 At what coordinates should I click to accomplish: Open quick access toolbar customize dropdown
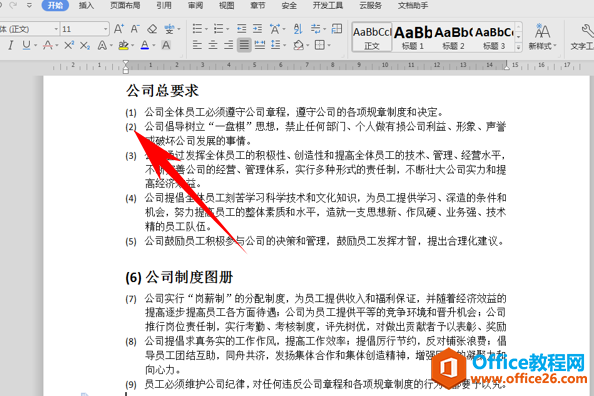tap(29, 5)
